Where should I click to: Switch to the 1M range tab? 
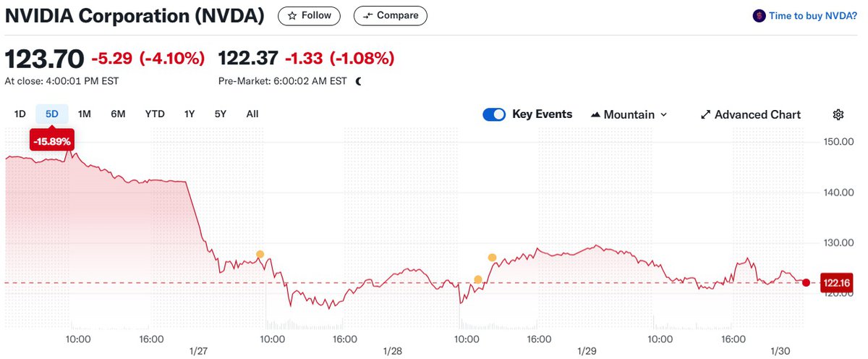click(85, 114)
